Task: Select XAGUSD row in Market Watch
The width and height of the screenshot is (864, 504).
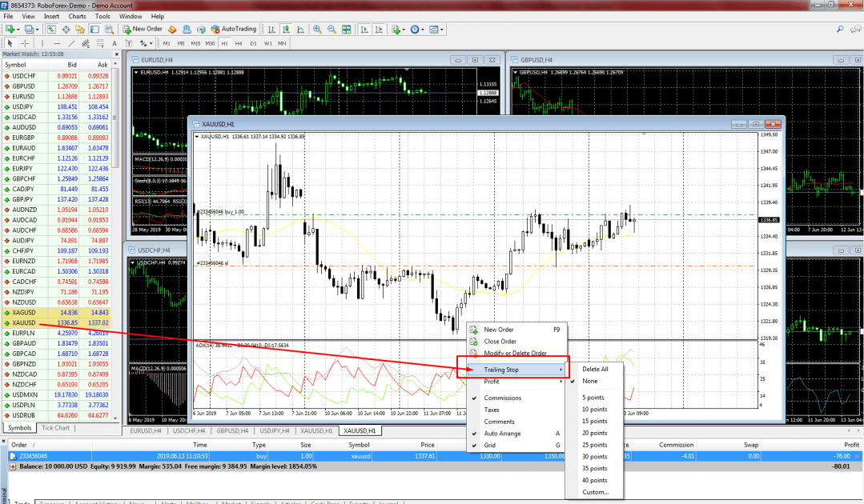Action: pos(56,313)
